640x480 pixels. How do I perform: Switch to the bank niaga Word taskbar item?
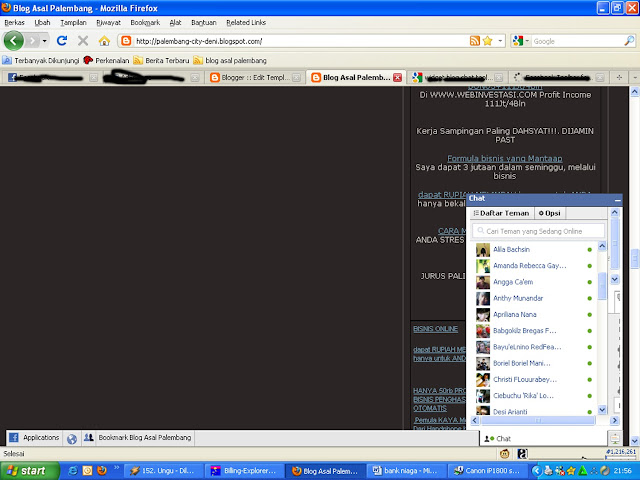[406, 471]
